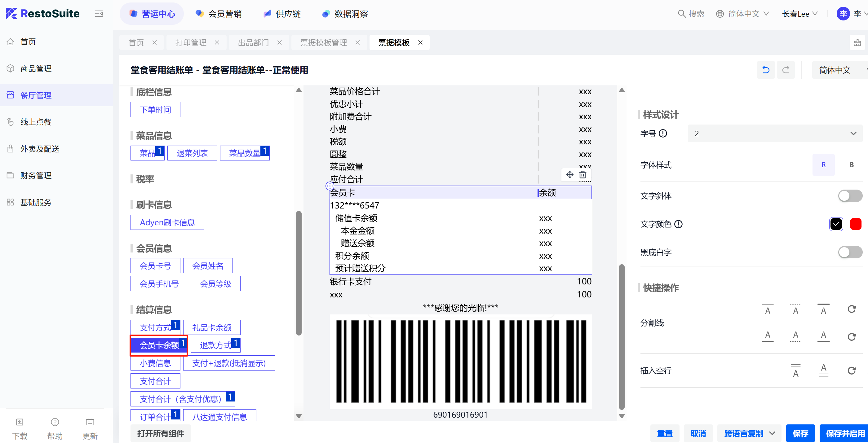Enable the 文字斜体 italic toggle

pyautogui.click(x=850, y=195)
